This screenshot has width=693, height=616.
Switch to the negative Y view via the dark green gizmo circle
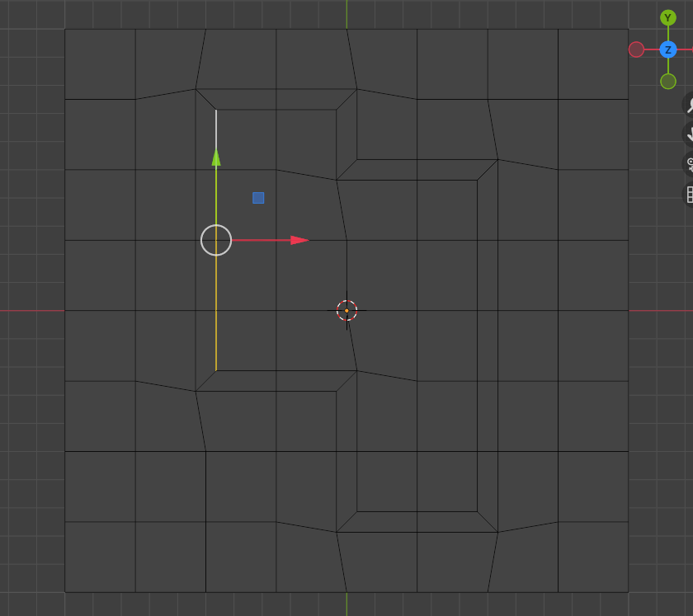667,82
